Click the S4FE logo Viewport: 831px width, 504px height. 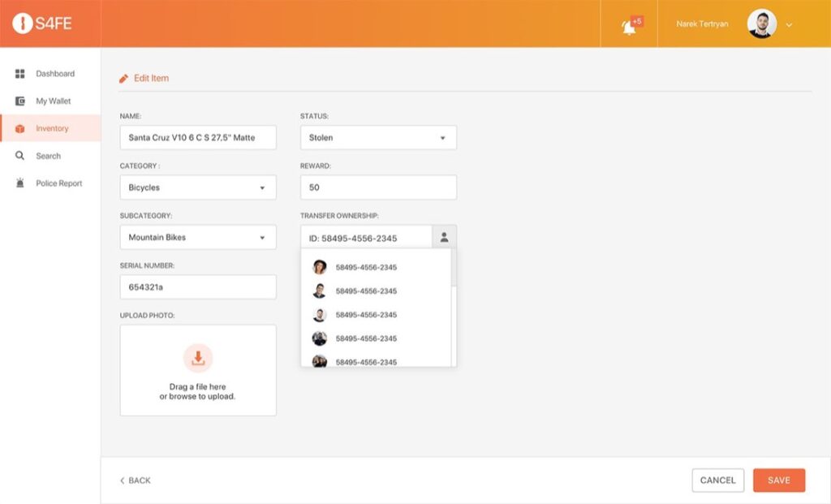pyautogui.click(x=42, y=24)
